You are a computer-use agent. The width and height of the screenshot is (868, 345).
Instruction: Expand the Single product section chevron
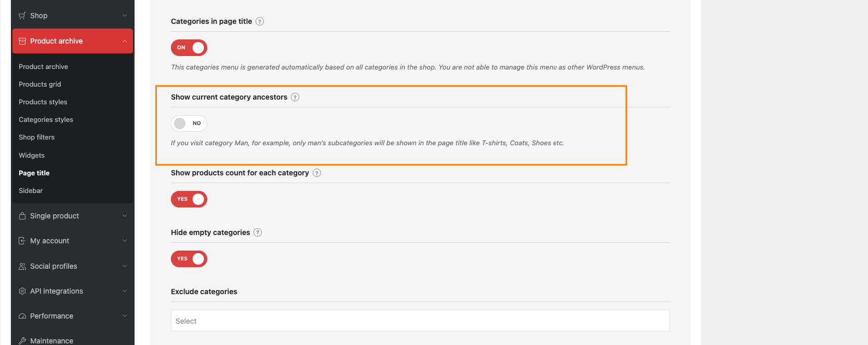tap(125, 216)
